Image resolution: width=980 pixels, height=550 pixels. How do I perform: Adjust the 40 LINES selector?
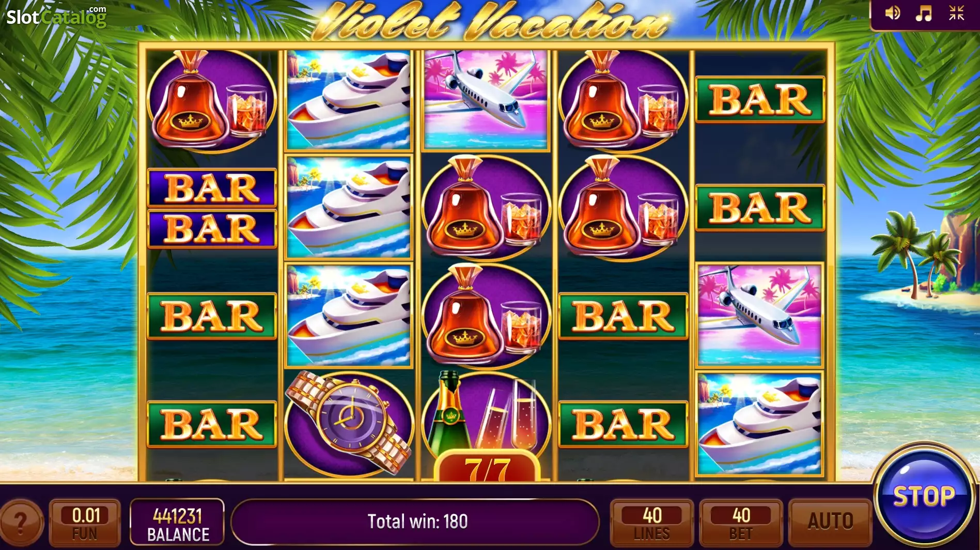tap(652, 522)
